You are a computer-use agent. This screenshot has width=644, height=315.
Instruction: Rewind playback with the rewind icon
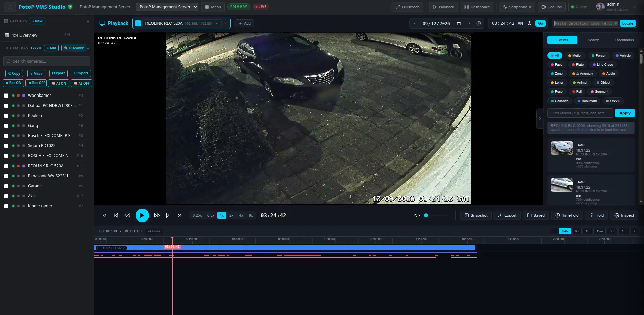point(127,215)
